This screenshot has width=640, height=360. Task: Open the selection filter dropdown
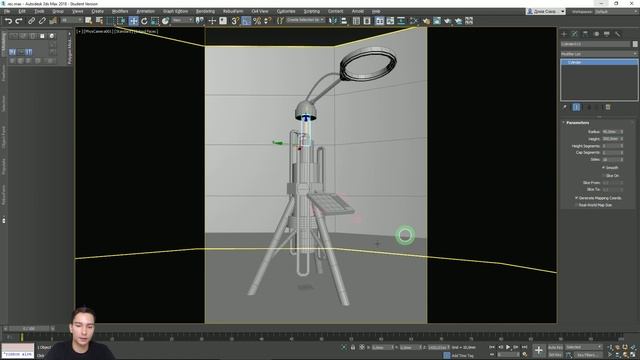tap(71, 20)
